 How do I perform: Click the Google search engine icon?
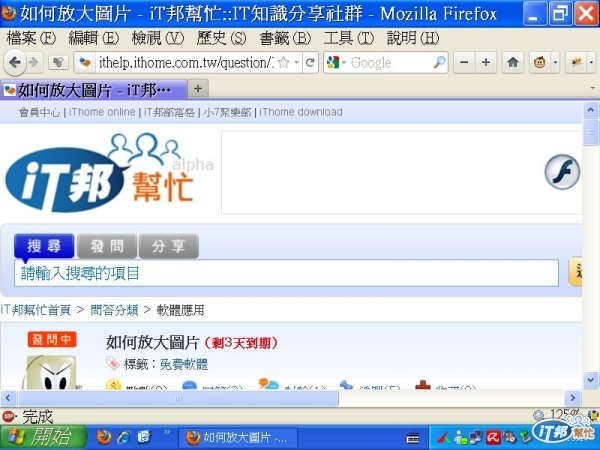pos(333,62)
